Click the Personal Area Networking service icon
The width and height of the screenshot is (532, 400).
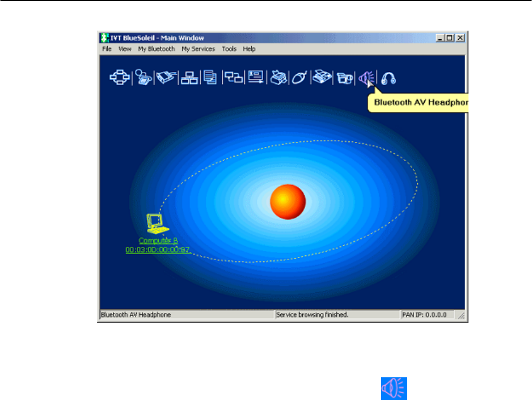120,77
